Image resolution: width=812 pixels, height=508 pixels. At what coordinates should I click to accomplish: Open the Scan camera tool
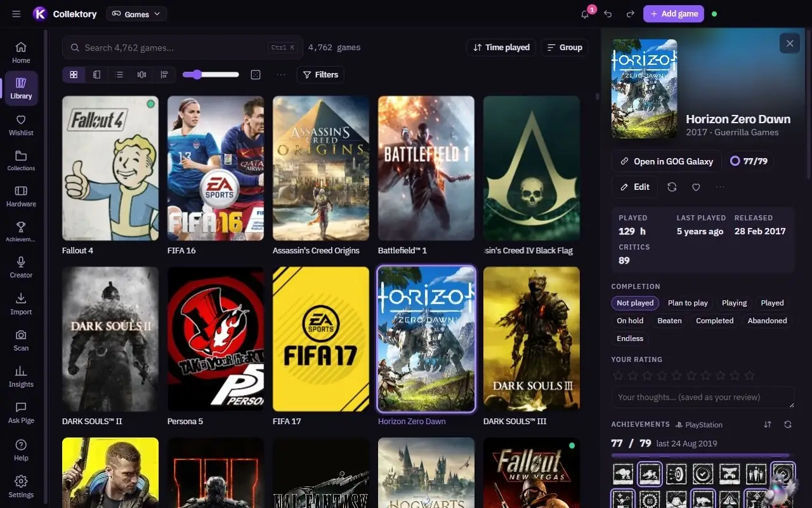(21, 340)
